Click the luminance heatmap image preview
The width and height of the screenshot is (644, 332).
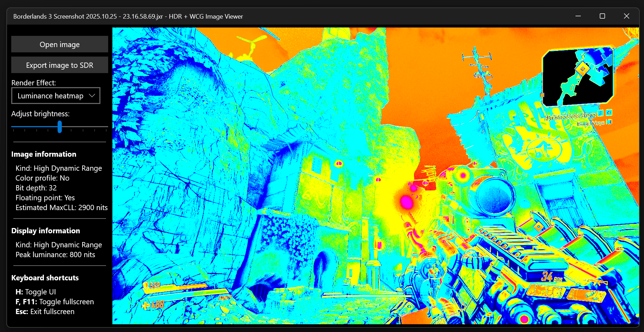[375, 176]
